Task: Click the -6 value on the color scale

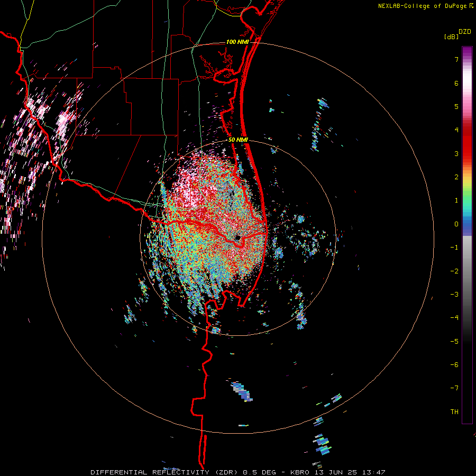Action: tap(454, 365)
